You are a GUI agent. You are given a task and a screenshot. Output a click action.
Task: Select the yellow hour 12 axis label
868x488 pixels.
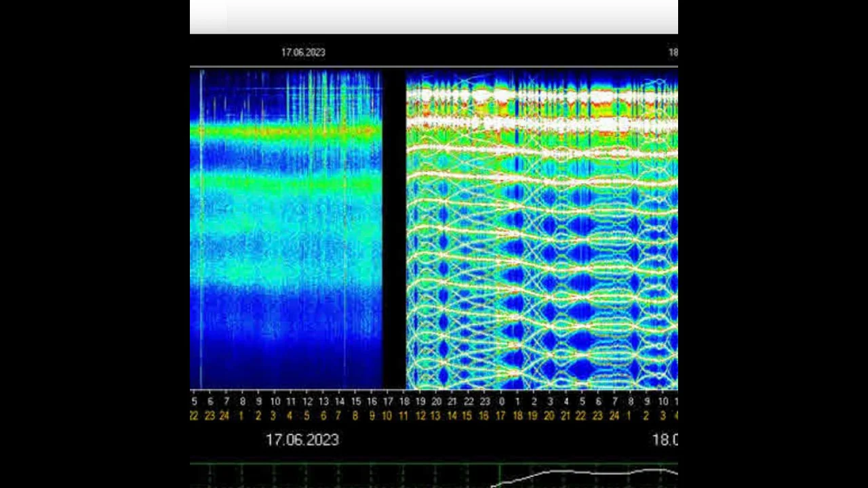pyautogui.click(x=420, y=415)
